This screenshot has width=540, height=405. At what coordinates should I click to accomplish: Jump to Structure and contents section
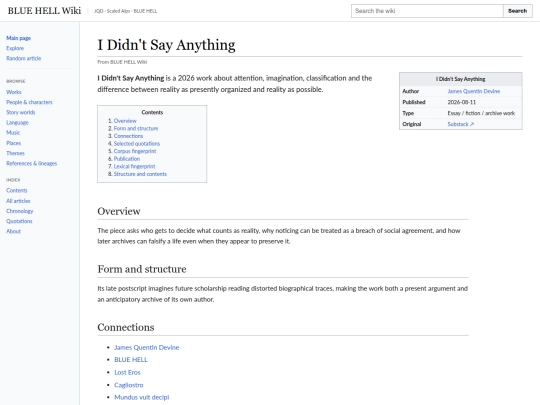140,174
